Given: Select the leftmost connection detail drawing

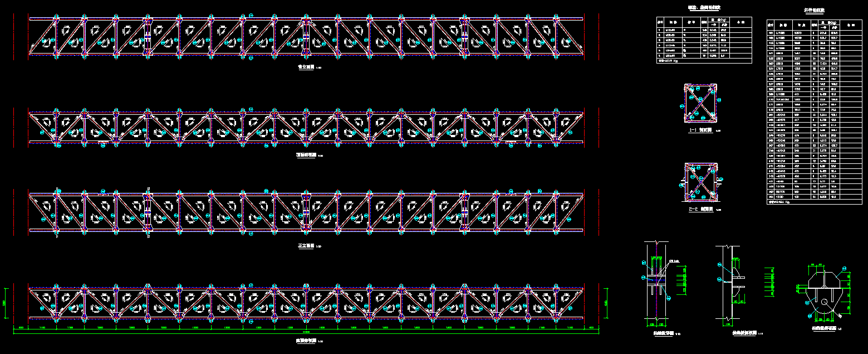Looking at the screenshot, I should coord(655,284).
